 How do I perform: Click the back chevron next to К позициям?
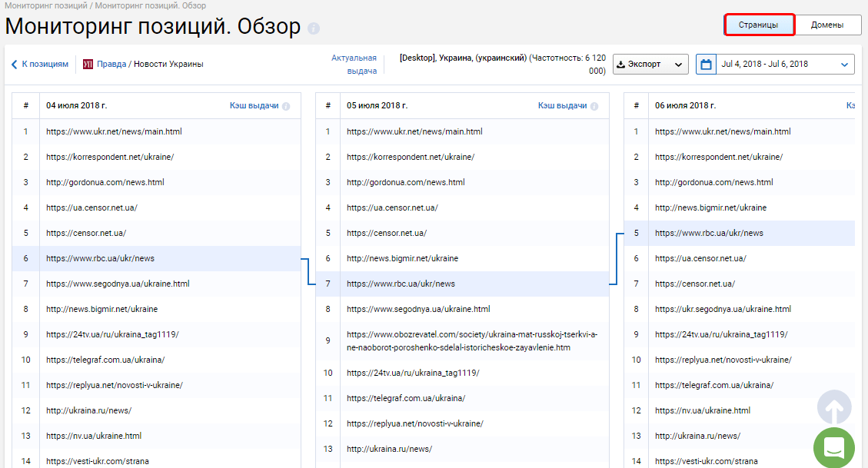15,65
